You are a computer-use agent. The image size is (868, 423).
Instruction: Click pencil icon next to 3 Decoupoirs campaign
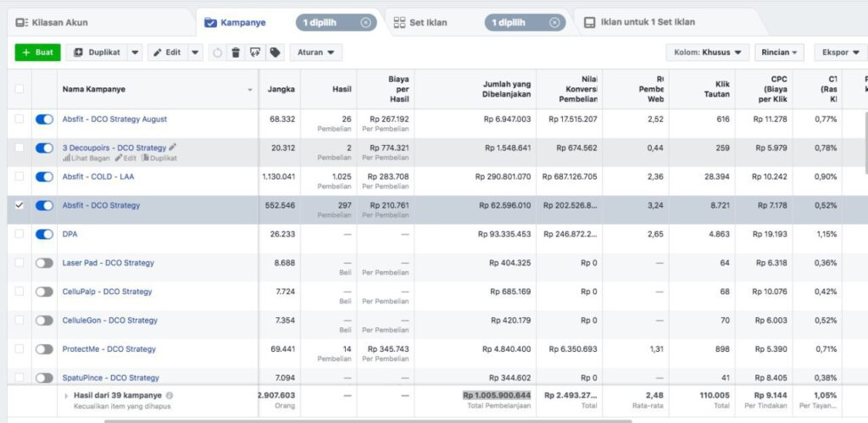tap(174, 147)
